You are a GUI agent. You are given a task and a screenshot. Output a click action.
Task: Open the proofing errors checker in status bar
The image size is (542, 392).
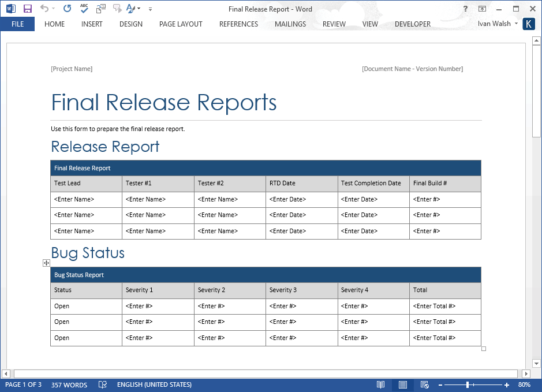(x=103, y=384)
